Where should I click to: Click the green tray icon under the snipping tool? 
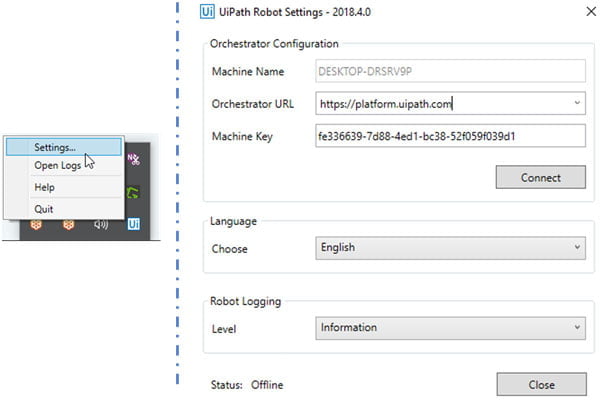point(133,192)
